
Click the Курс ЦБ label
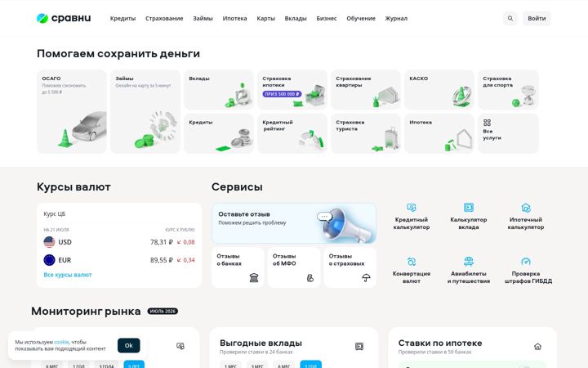tap(55, 213)
